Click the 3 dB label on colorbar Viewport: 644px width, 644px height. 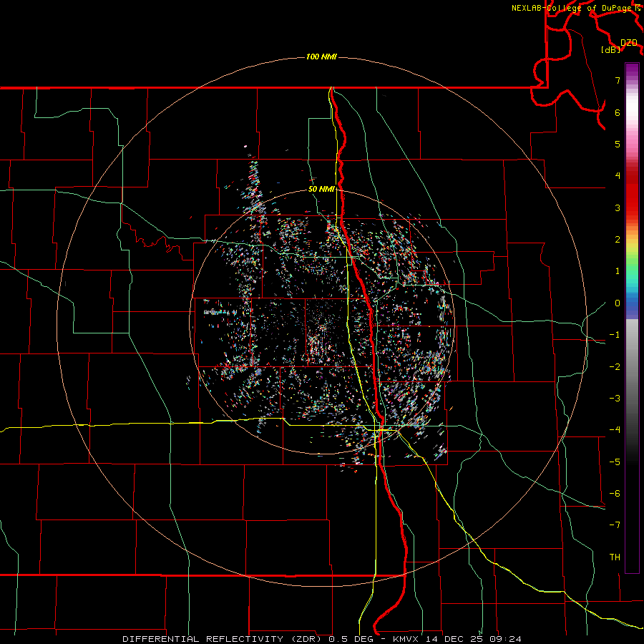click(618, 208)
